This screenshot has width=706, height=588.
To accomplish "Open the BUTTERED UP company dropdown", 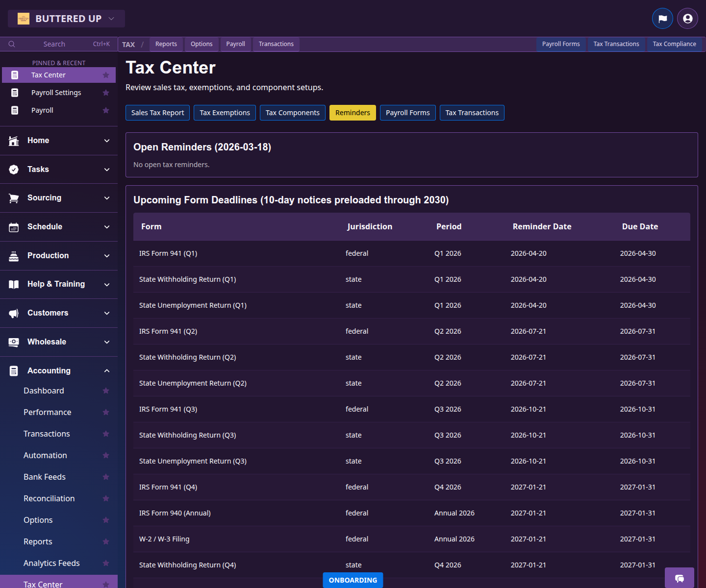I will 66,18.
